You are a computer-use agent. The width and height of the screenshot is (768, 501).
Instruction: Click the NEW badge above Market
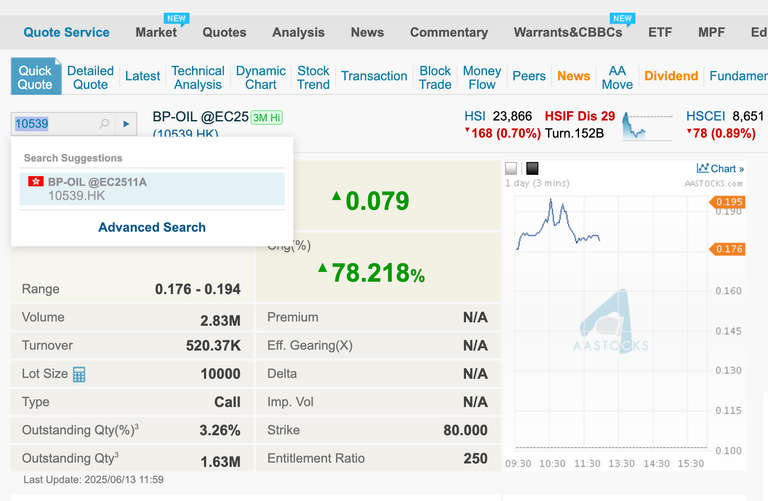[176, 18]
